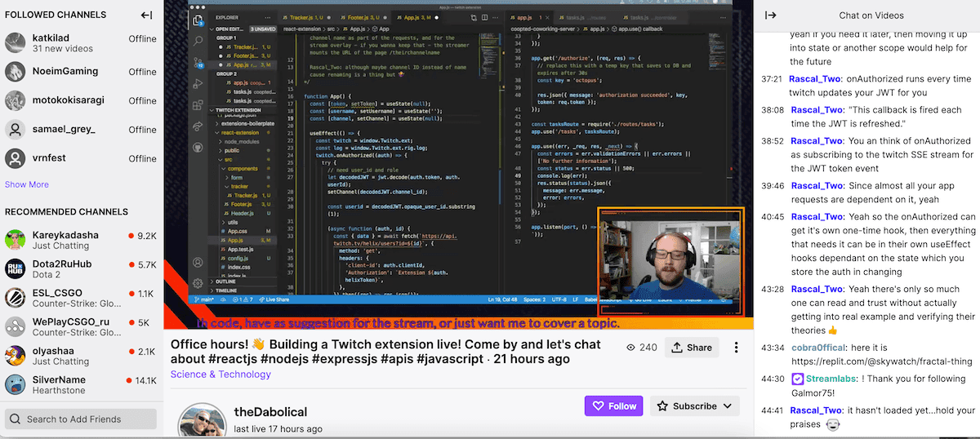980x439 pixels.
Task: Open samael_grey_ followed channel
Action: (x=81, y=129)
